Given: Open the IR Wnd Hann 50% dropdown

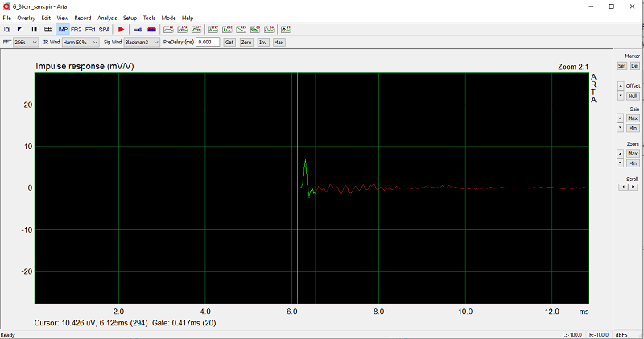Looking at the screenshot, I should [80, 43].
